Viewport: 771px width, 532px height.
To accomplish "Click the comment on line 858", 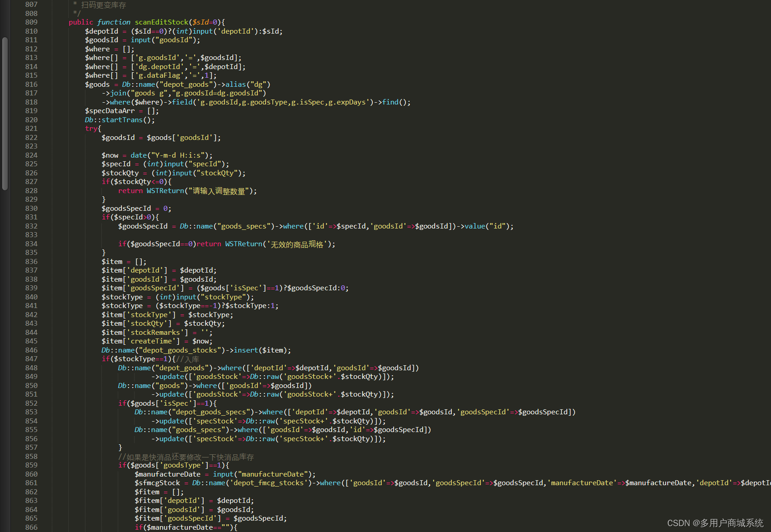I will 186,457.
